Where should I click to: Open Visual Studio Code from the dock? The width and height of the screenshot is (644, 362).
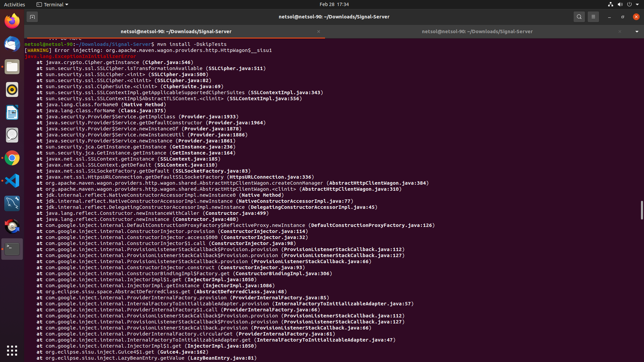12,181
